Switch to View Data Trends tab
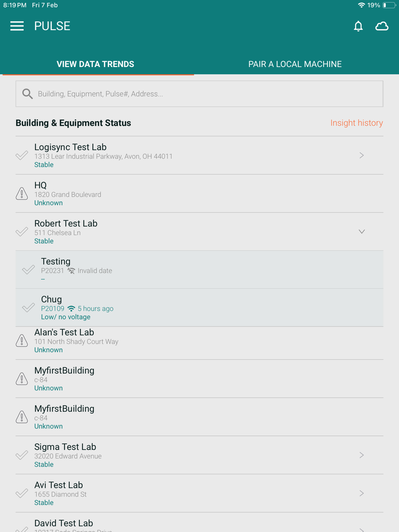Viewport: 399px width, 532px height. [x=95, y=64]
